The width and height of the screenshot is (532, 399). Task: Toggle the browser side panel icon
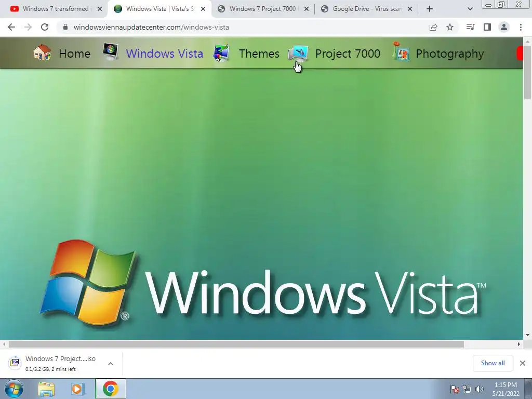point(487,27)
